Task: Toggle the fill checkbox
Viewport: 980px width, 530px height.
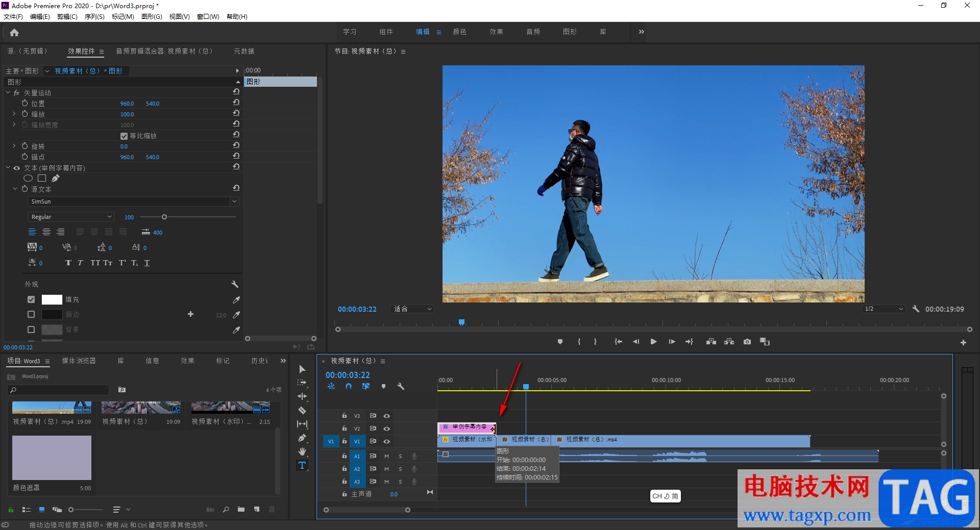Action: click(31, 299)
